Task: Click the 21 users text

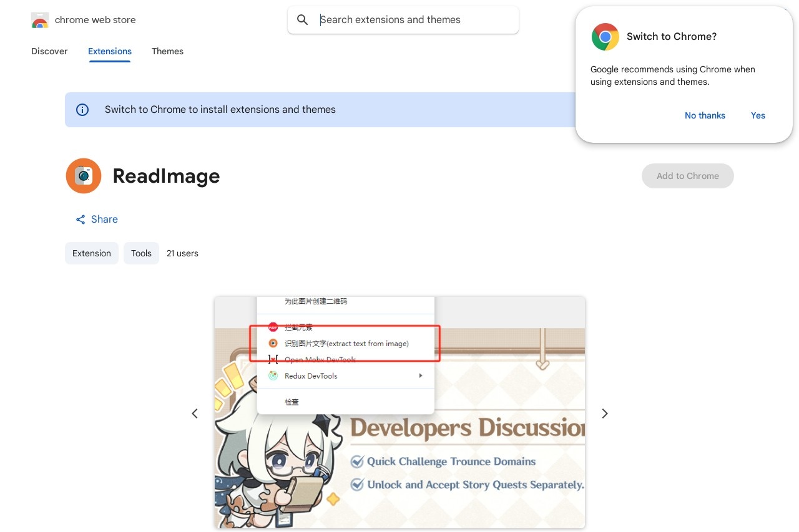Action: 182,253
